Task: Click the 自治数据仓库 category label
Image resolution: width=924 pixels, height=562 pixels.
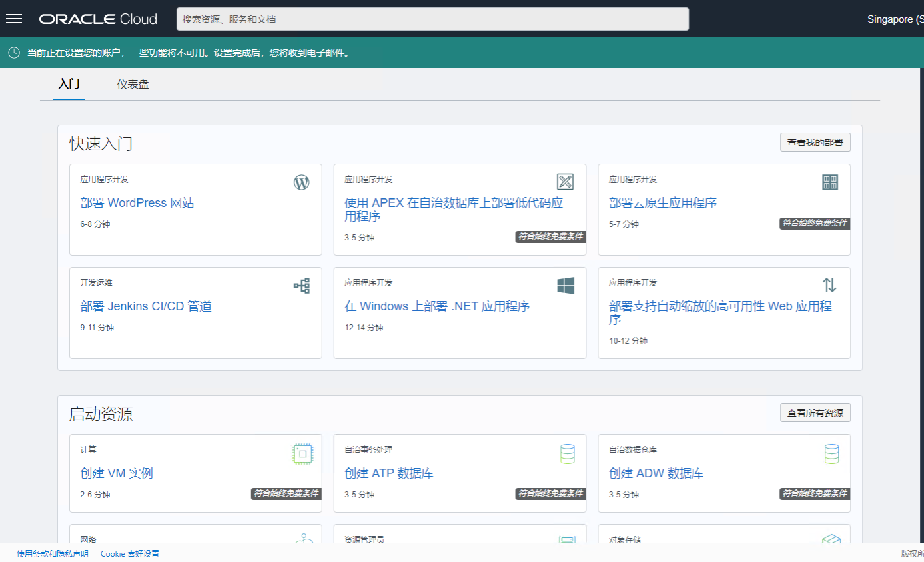Action: [634, 450]
